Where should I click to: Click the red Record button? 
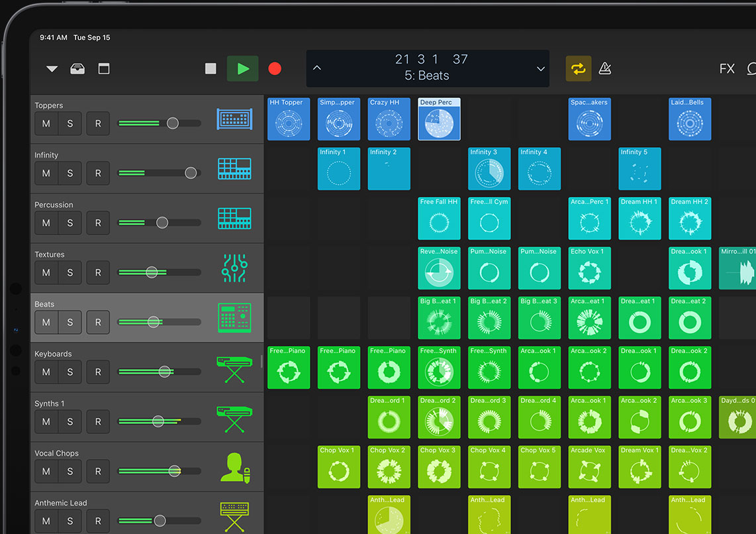point(275,69)
